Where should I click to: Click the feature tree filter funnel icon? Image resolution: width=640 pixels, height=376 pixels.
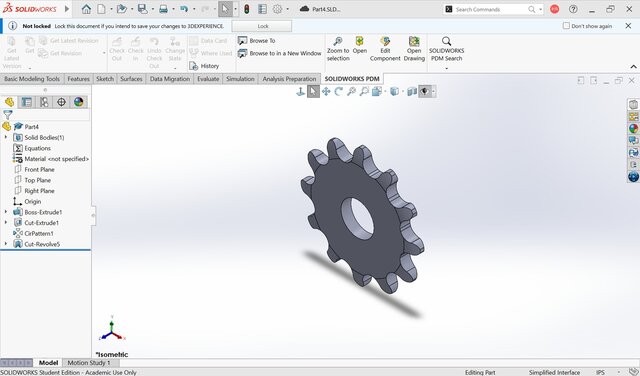click(x=8, y=115)
